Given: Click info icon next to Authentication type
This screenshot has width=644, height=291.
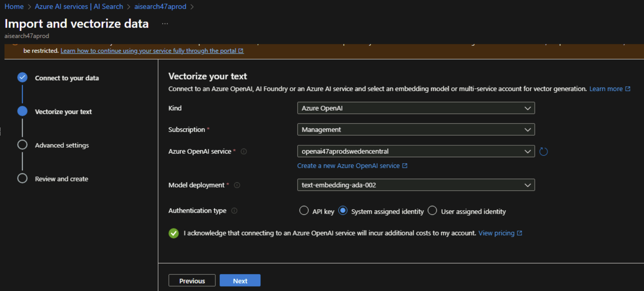Looking at the screenshot, I should pos(234,211).
